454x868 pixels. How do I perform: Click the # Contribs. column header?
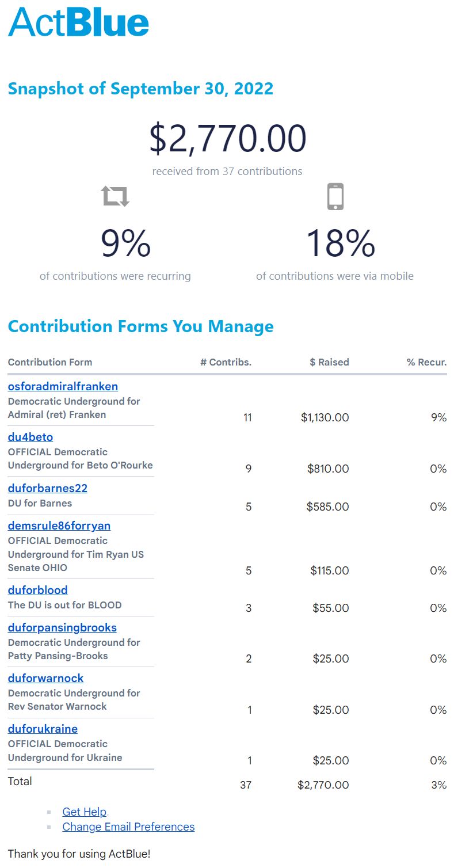pos(226,362)
